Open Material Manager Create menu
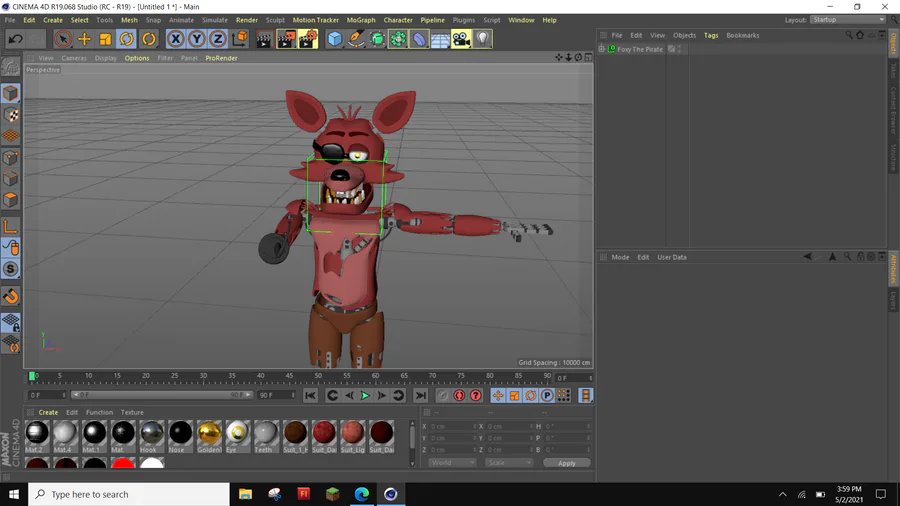The width and height of the screenshot is (900, 506). [48, 412]
